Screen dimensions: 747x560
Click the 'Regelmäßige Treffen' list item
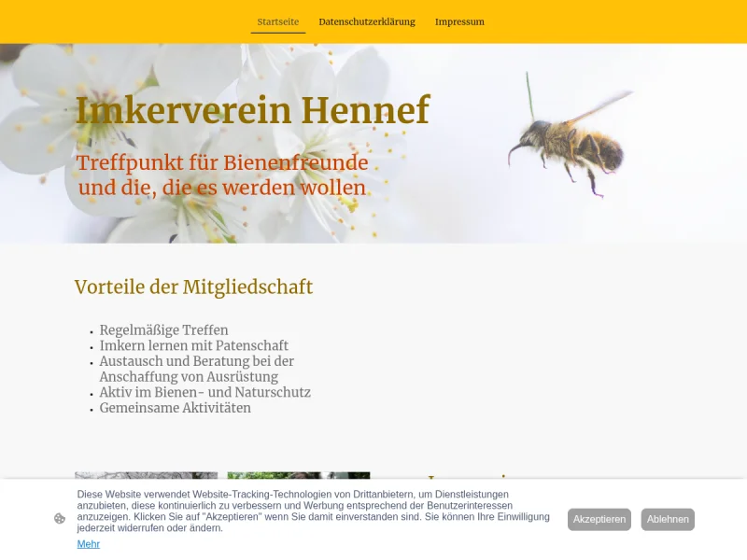(163, 330)
